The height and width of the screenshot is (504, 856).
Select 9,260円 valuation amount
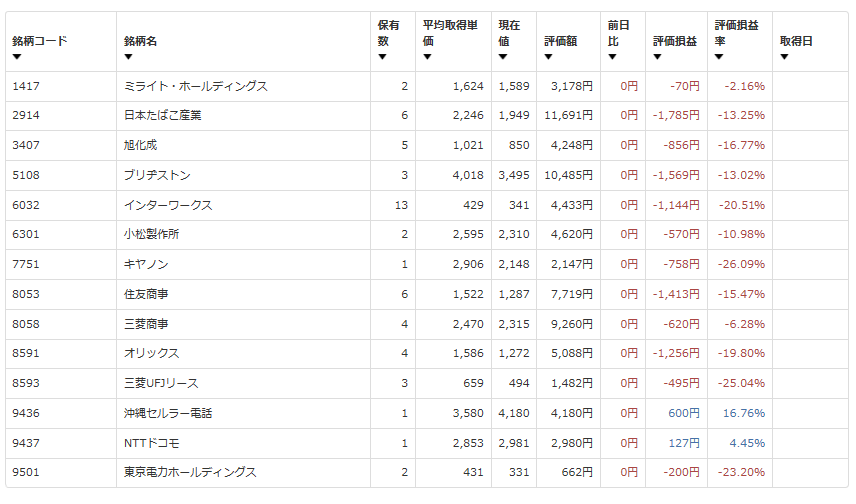tap(572, 324)
